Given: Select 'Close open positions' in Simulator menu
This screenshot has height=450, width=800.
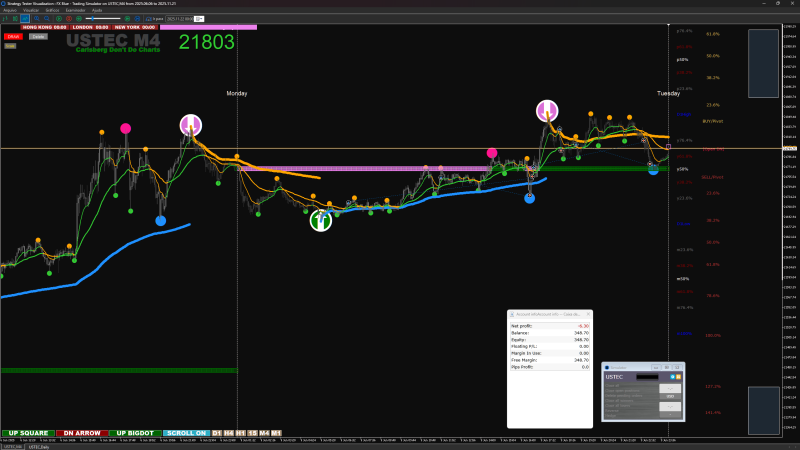Looking at the screenshot, I should point(622,391).
